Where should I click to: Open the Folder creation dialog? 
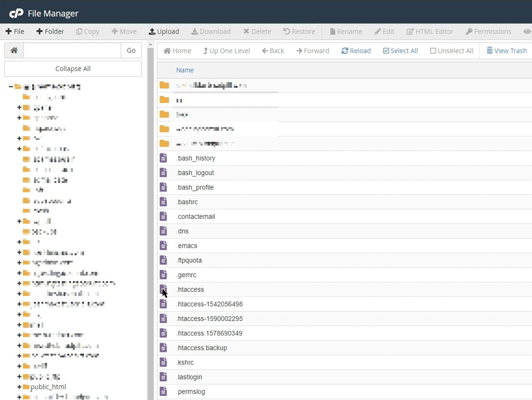(x=50, y=31)
